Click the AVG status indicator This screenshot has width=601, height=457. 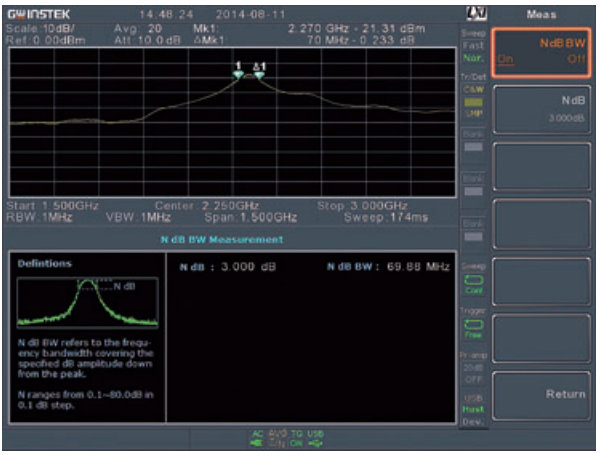click(x=277, y=439)
